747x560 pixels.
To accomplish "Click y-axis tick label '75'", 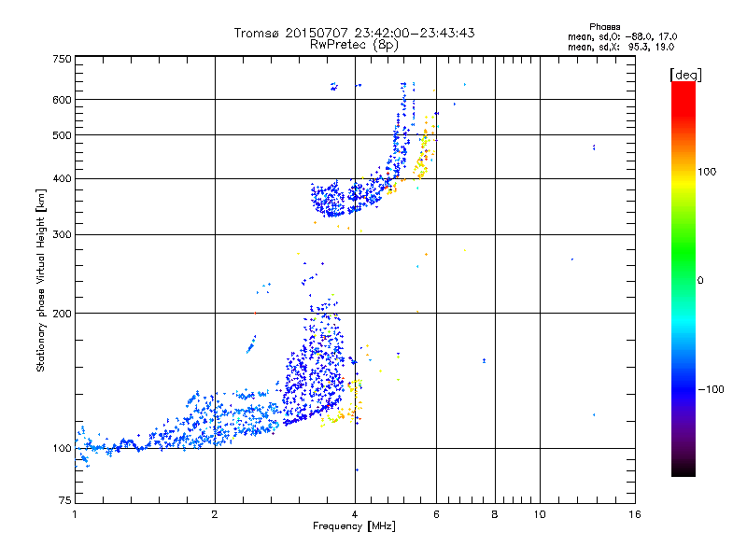I will [65, 500].
